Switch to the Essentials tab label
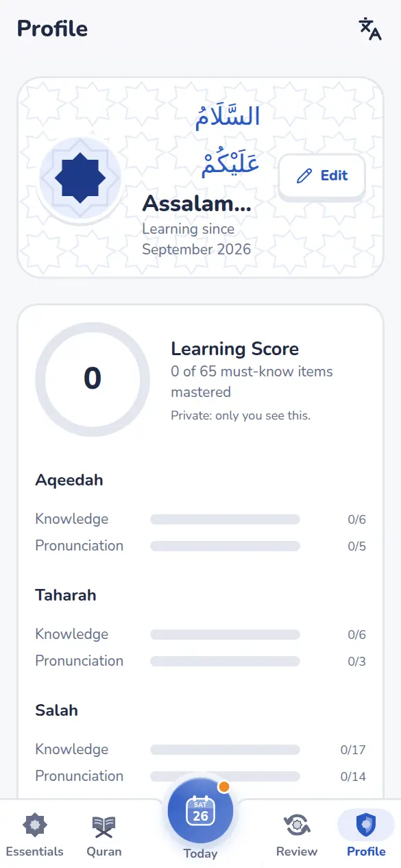The height and width of the screenshot is (868, 401). coord(34,852)
